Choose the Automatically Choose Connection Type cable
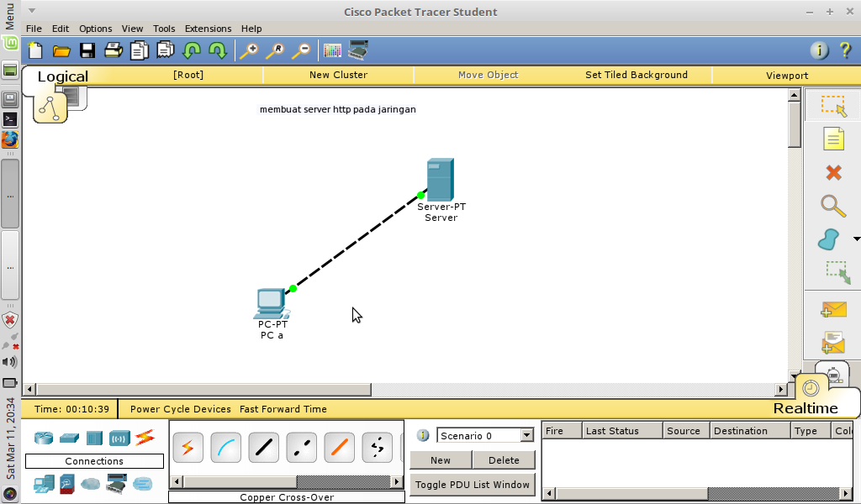This screenshot has width=861, height=504. coord(188,447)
